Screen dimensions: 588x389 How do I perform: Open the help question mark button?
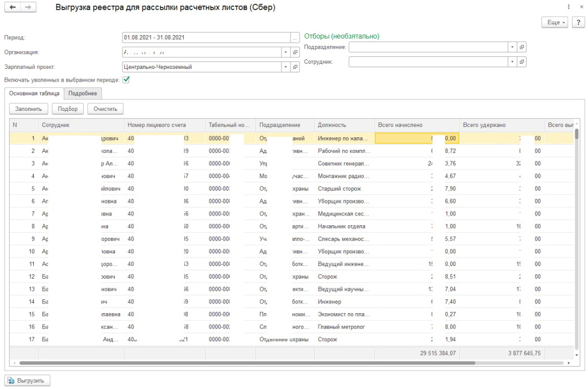[x=577, y=22]
